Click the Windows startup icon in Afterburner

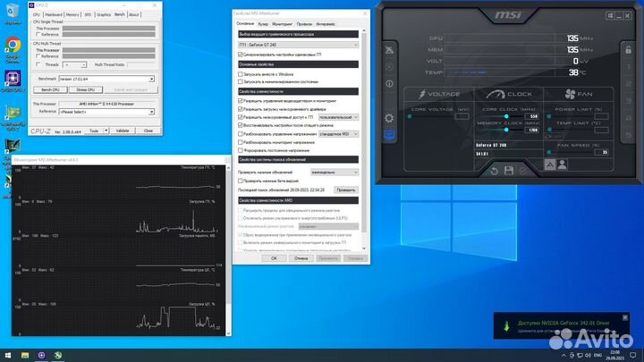pyautogui.click(x=610, y=15)
